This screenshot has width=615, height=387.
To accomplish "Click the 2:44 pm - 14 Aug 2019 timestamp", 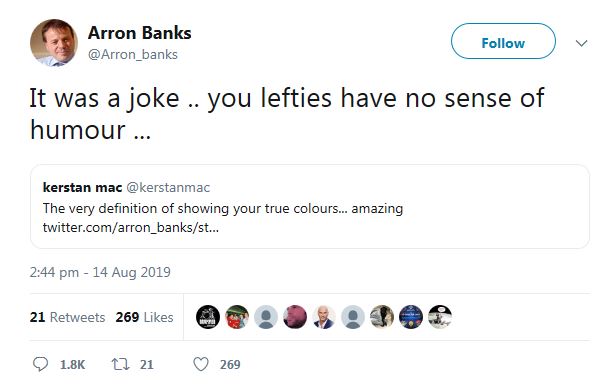I will (x=100, y=272).
